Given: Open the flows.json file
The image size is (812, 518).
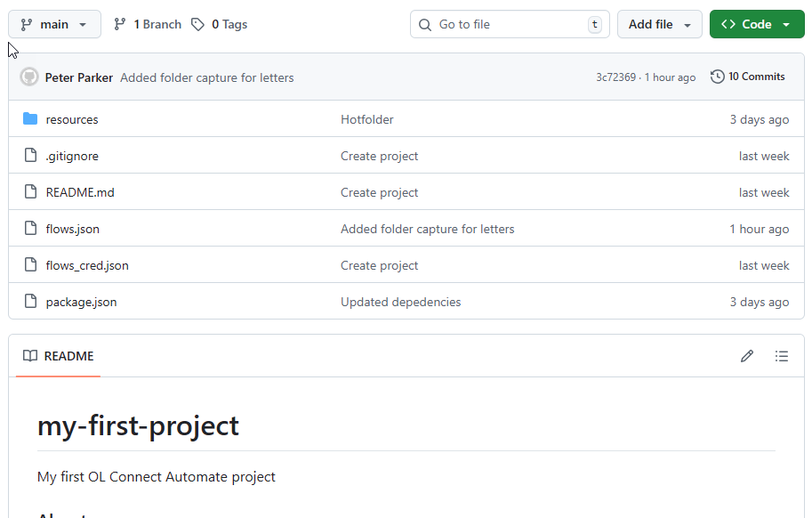Looking at the screenshot, I should coord(72,229).
